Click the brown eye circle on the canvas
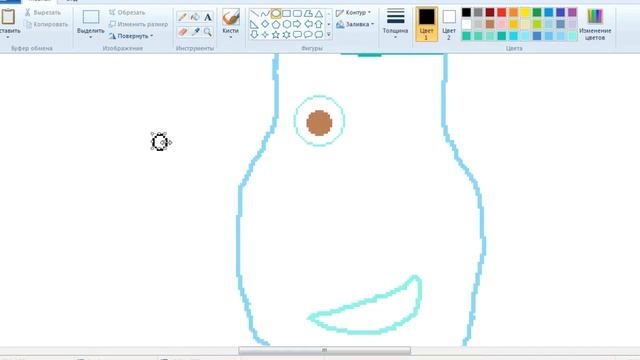The width and height of the screenshot is (640, 360). (x=319, y=122)
